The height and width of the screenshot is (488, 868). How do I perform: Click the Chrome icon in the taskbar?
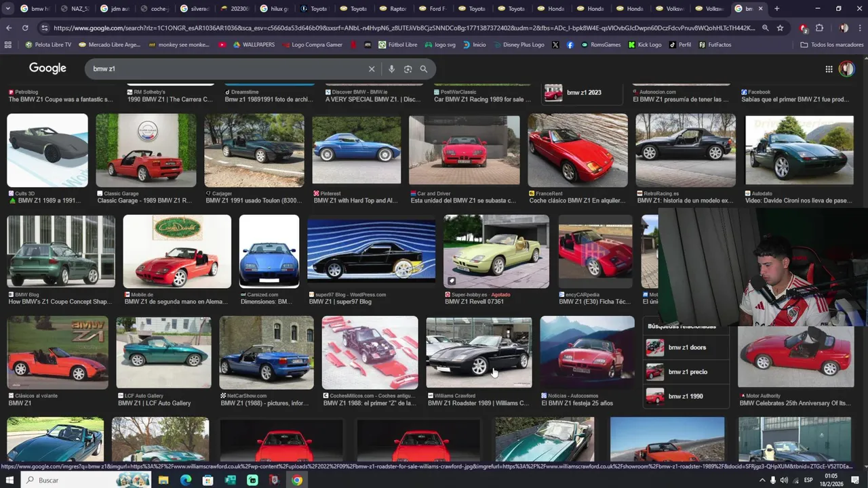(297, 480)
